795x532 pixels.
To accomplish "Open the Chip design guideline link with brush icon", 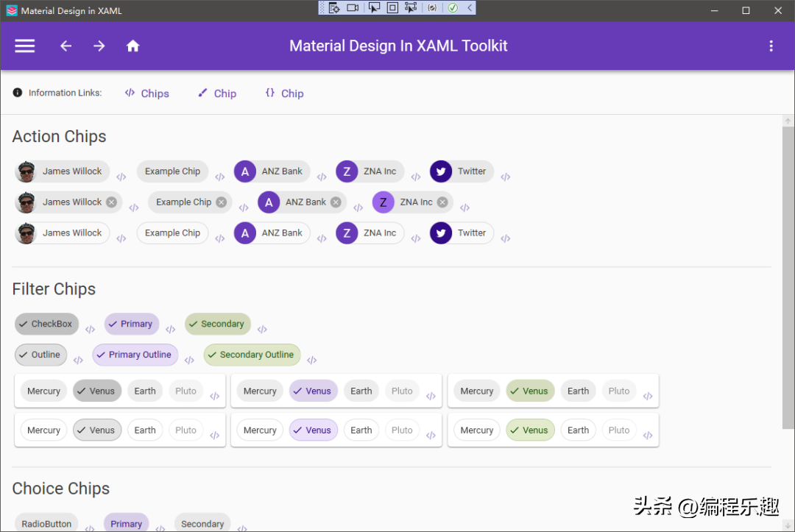I will point(217,93).
